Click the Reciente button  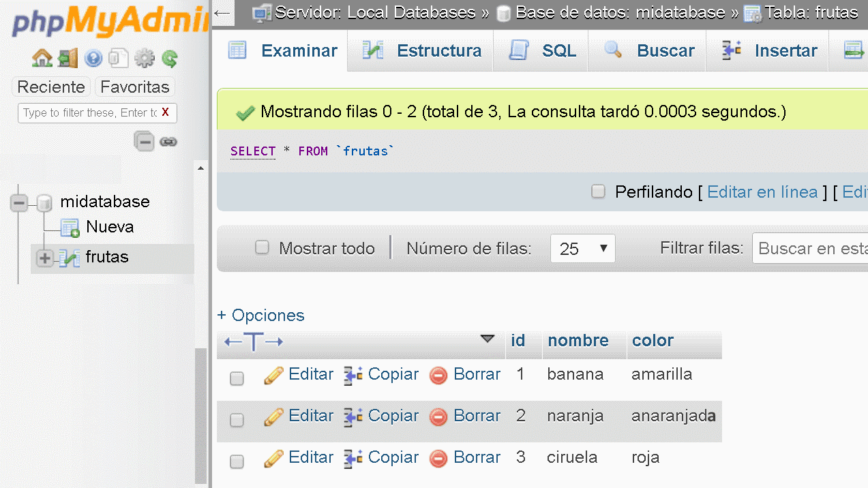pos(51,87)
